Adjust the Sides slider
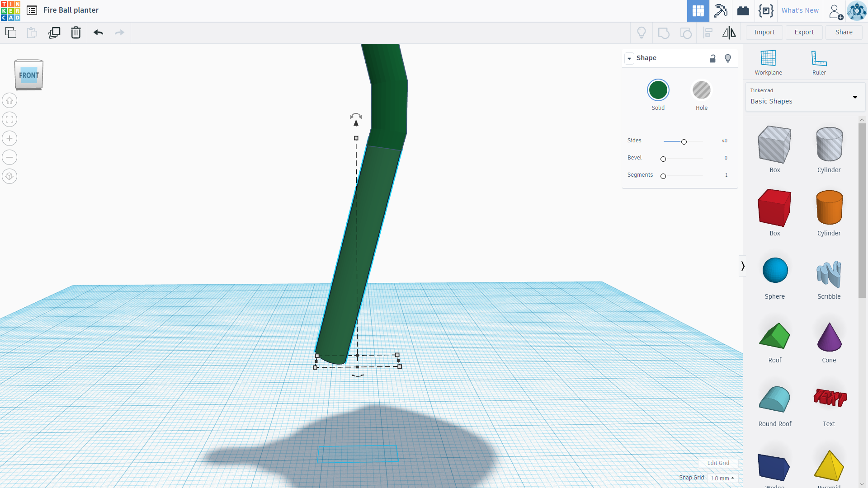Image resolution: width=868 pixels, height=488 pixels. point(684,142)
